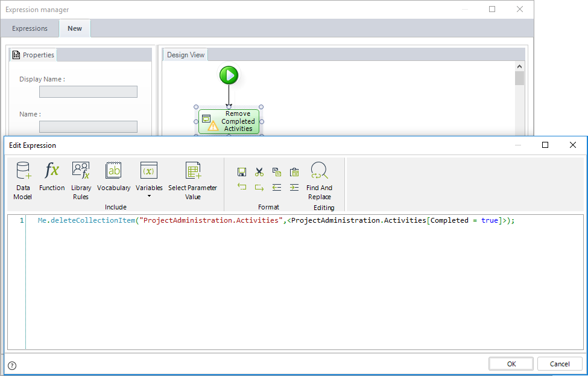Viewport: 588px width, 376px height.
Task: Cut selection with scissors icon
Action: click(x=259, y=172)
